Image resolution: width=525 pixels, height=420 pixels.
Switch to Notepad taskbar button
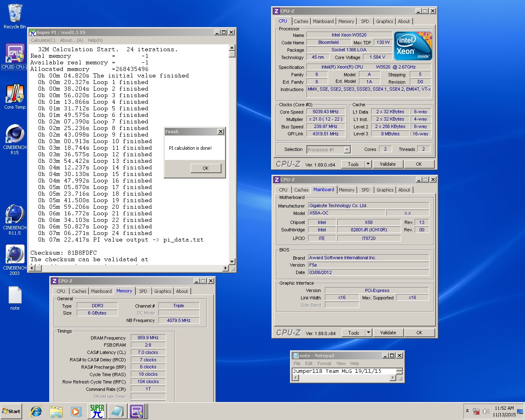tap(117, 411)
